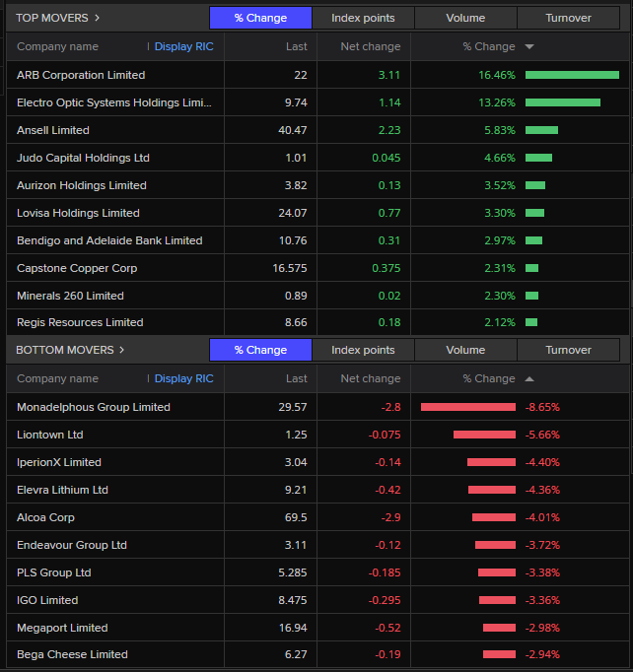The height and width of the screenshot is (672, 633).
Task: Click Display RIC link in Top Movers
Action: (x=183, y=46)
